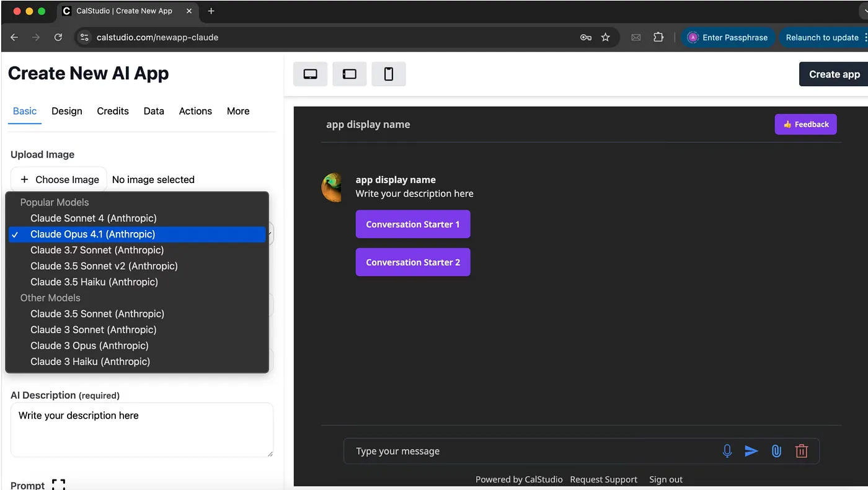The image size is (868, 490).
Task: Click browser forward arrow
Action: pyautogui.click(x=36, y=37)
